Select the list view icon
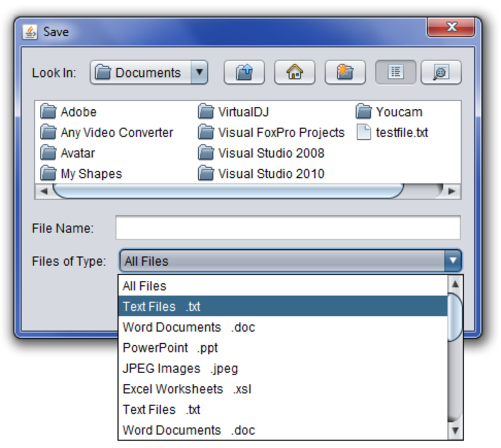The width and height of the screenshot is (501, 448). [x=395, y=72]
